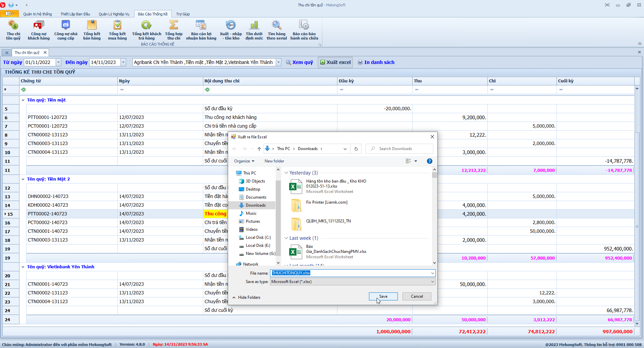Open the Thiết Lập Ban Đầu tab
Screen dimensions: 644x348
coord(75,14)
